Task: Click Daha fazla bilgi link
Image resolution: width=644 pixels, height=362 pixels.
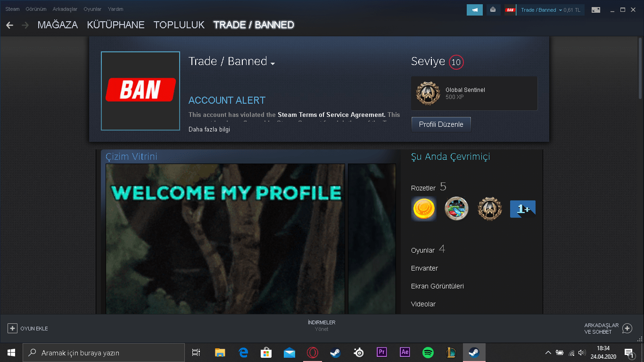Action: coord(209,130)
